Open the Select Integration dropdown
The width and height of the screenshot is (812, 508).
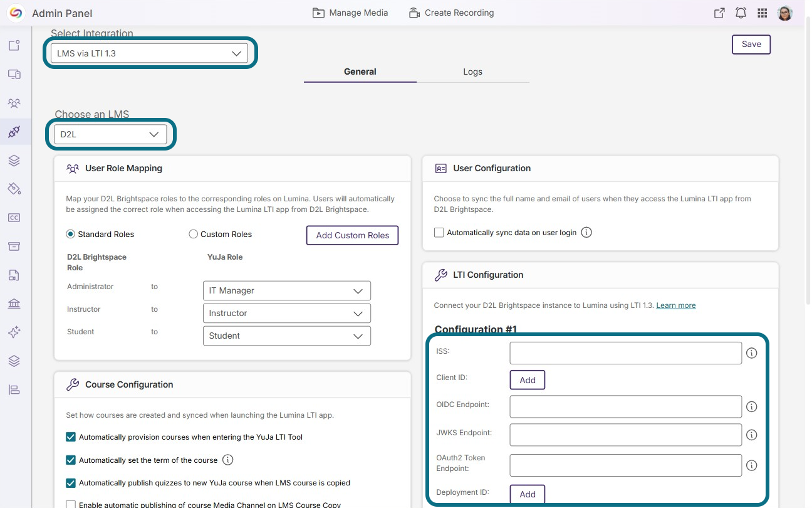(149, 53)
